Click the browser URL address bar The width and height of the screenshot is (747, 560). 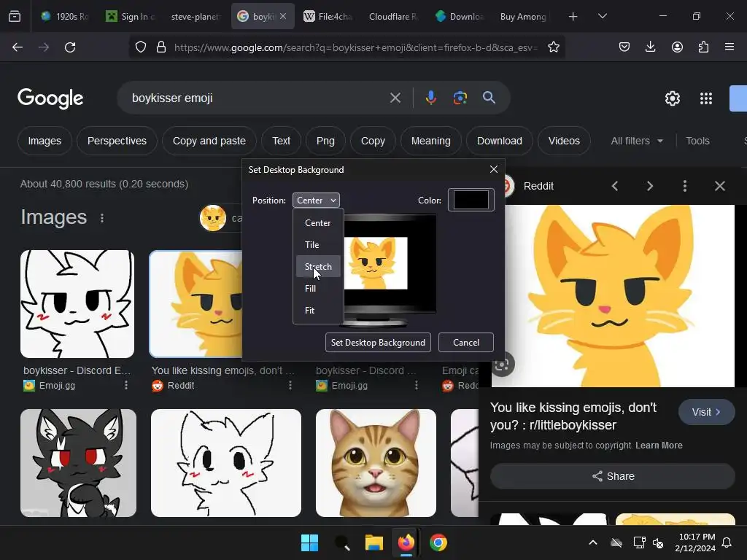[355, 47]
